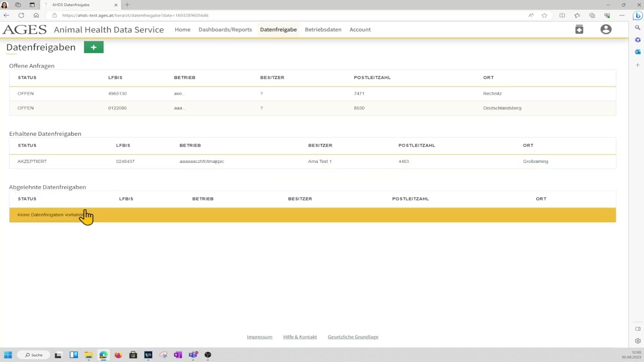Open the Betriebsdaten menu
Image resolution: width=644 pixels, height=362 pixels.
tap(323, 30)
